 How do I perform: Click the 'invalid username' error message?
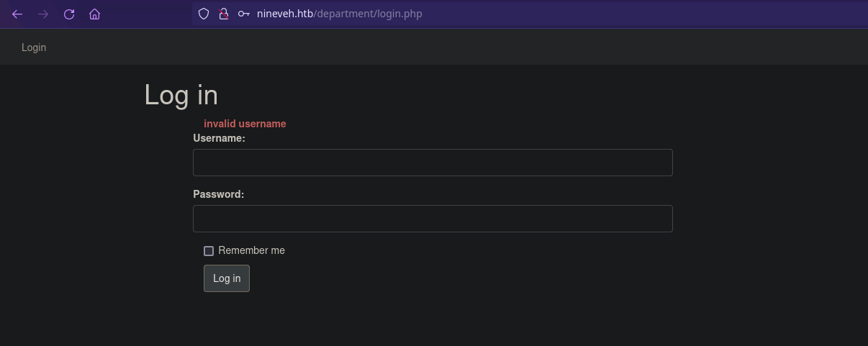(x=245, y=124)
